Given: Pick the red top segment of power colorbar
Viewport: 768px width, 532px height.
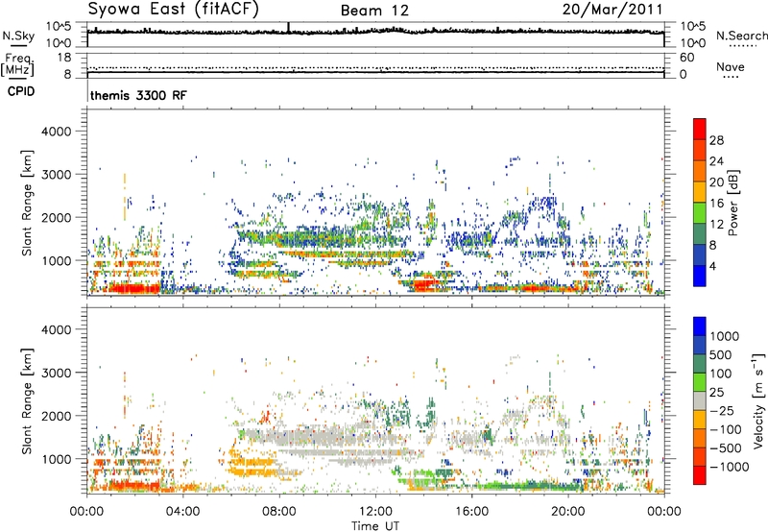Looking at the screenshot, I should pos(700,129).
